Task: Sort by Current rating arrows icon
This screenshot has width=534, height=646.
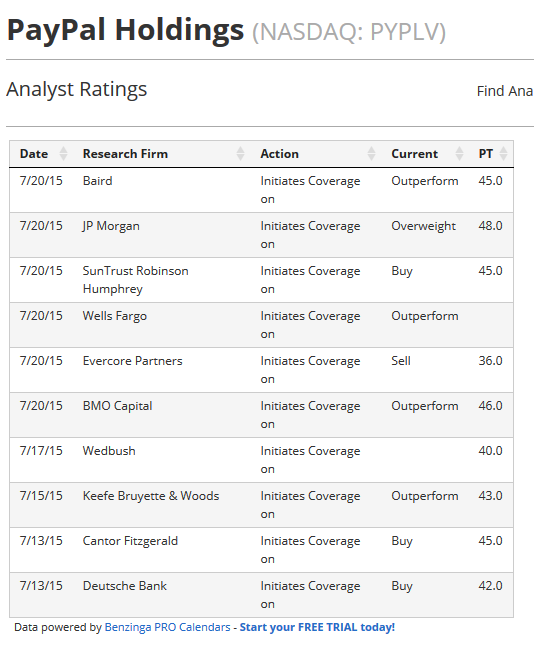Action: [x=459, y=154]
